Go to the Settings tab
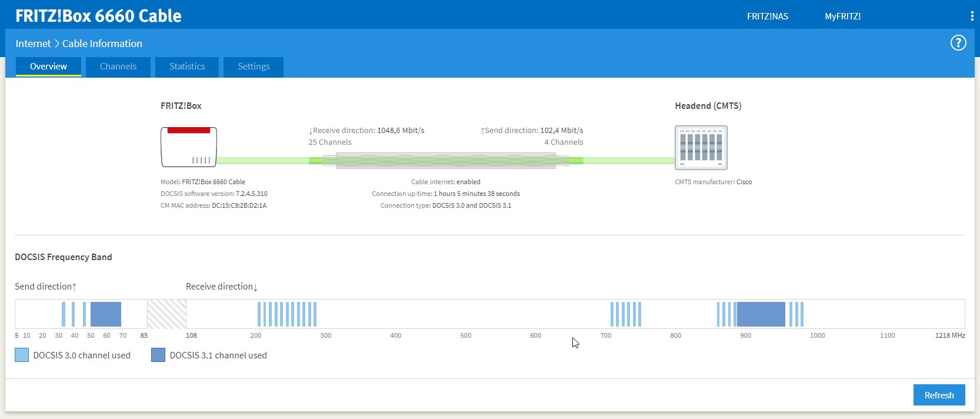Viewport: 980px width, 419px height. 254,66
